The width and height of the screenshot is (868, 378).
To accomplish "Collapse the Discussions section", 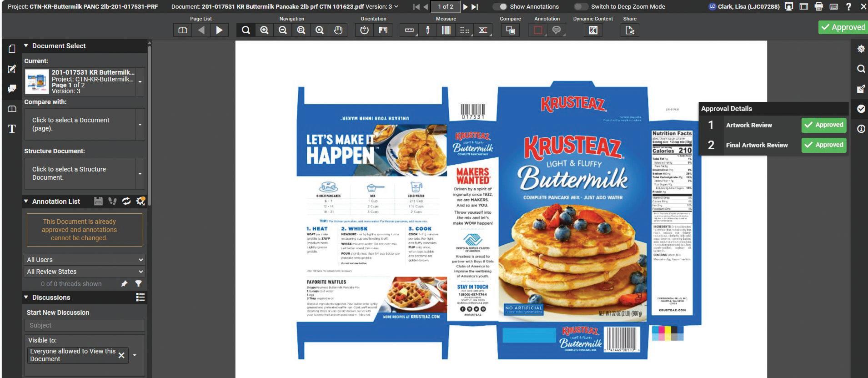I will 26,297.
